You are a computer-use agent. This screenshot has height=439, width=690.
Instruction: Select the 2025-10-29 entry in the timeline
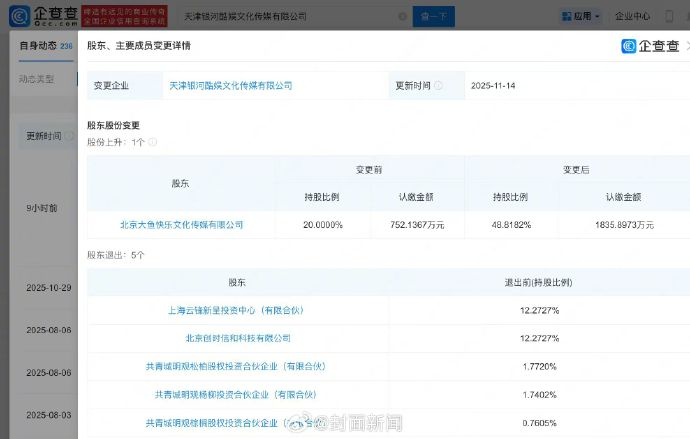(x=48, y=287)
